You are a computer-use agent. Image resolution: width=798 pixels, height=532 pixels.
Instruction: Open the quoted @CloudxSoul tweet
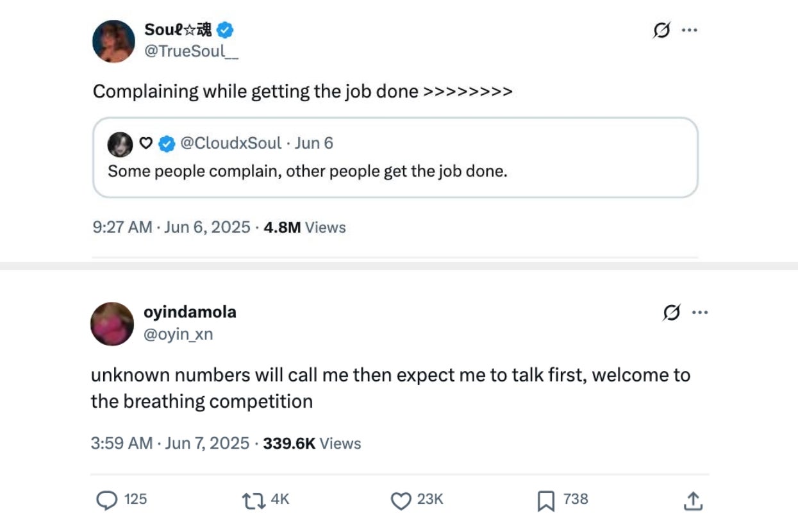395,171
